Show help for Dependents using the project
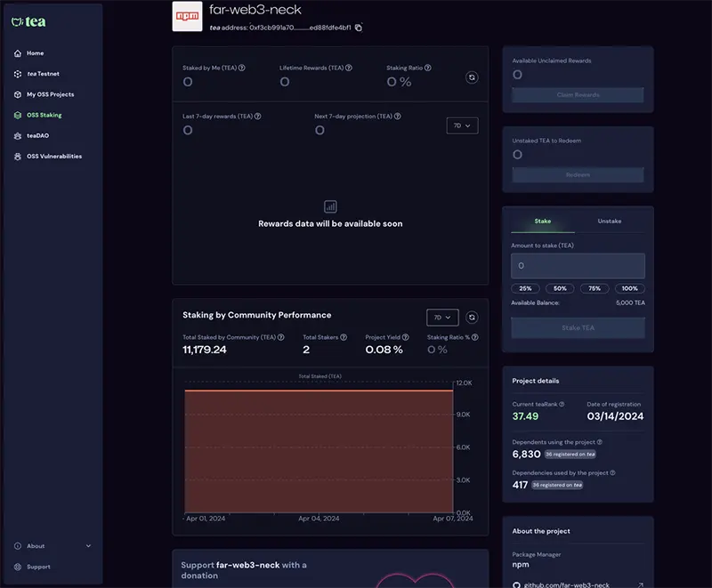The image size is (712, 588). pos(599,442)
